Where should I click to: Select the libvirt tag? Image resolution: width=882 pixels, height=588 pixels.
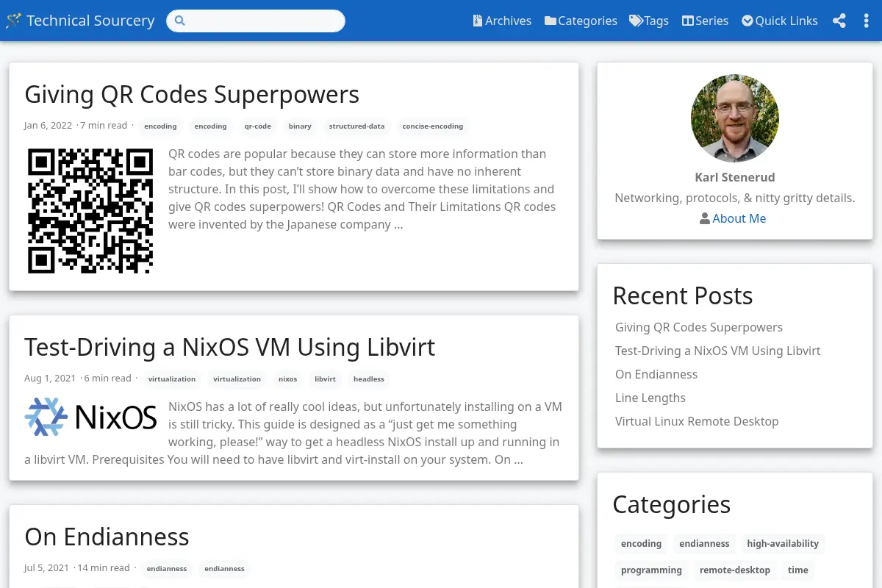point(325,379)
